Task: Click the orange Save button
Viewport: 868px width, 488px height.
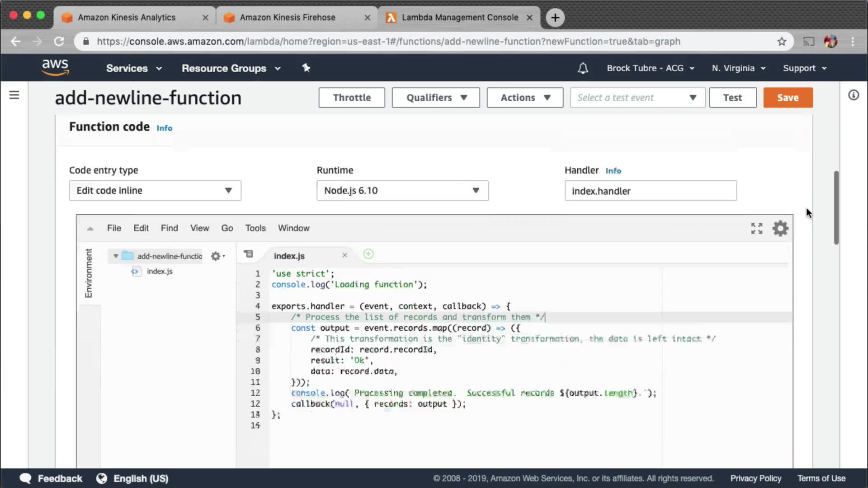Action: tap(788, 98)
